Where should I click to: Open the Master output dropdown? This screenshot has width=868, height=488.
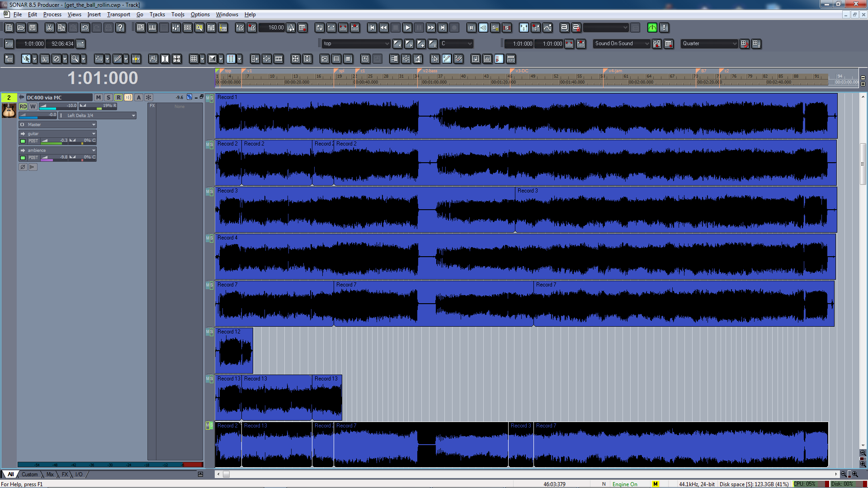57,125
